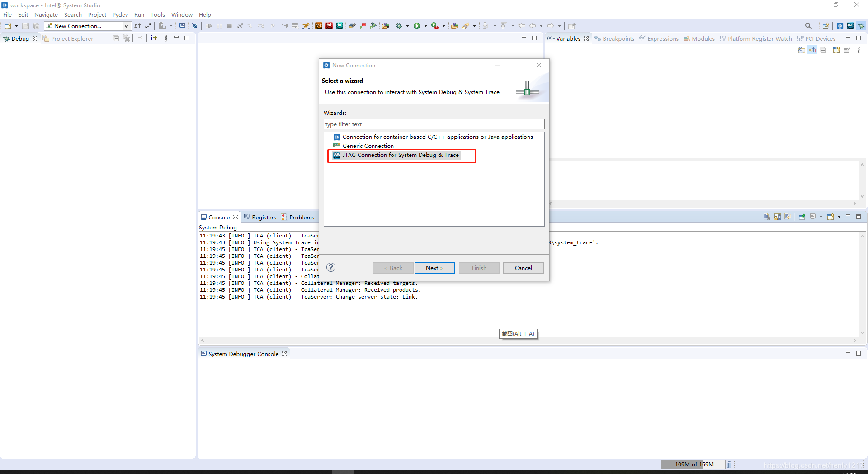868x474 pixels.
Task: Click the Cancel button in wizard
Action: point(523,268)
